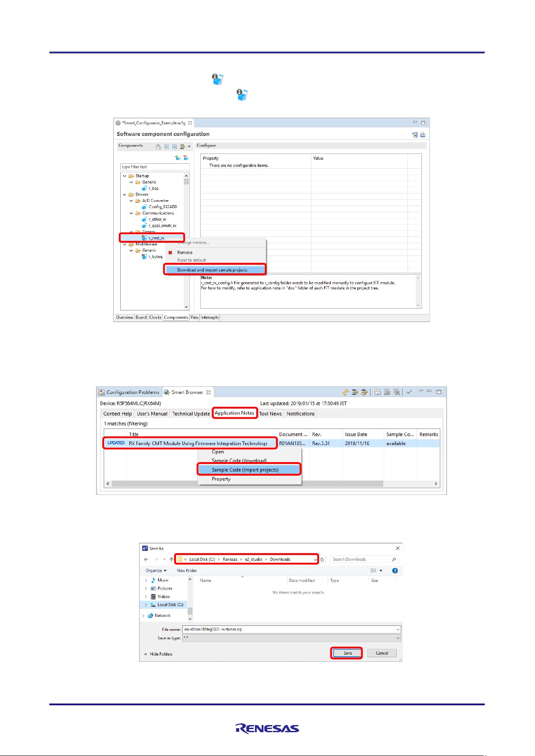Collapse all components tree icon
Image resolution: width=535 pixels, height=756 pixels.
[x=167, y=147]
